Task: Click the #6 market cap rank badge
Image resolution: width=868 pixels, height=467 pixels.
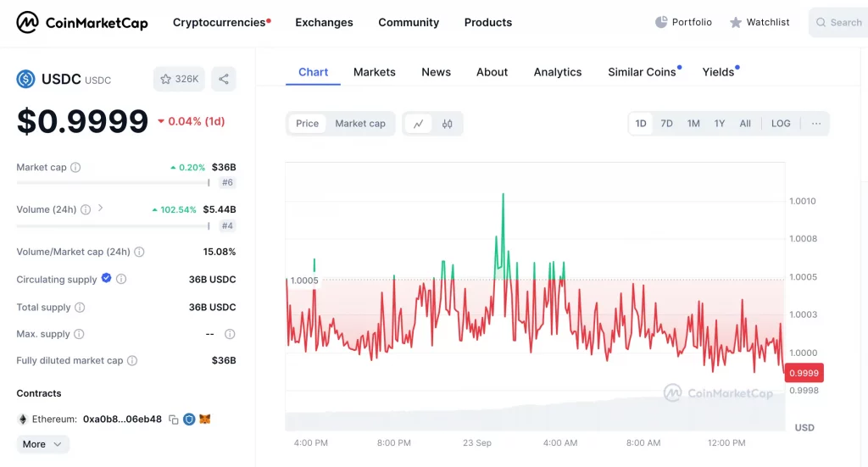Action: [x=227, y=182]
